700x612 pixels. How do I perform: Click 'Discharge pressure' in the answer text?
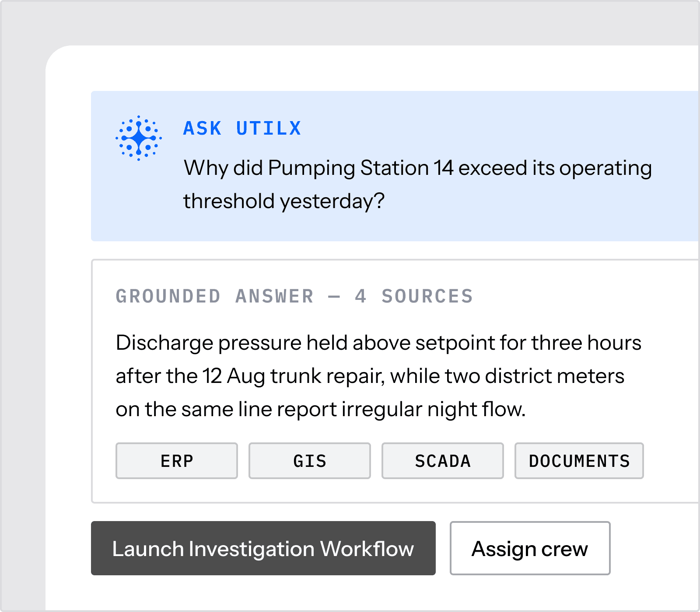click(x=209, y=343)
